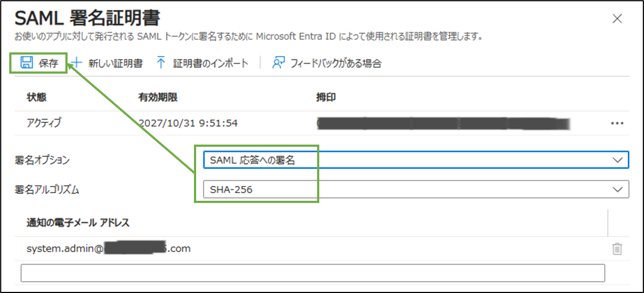Open the 署名アルゴリズム SHA-256 dropdown

pyautogui.click(x=416, y=189)
